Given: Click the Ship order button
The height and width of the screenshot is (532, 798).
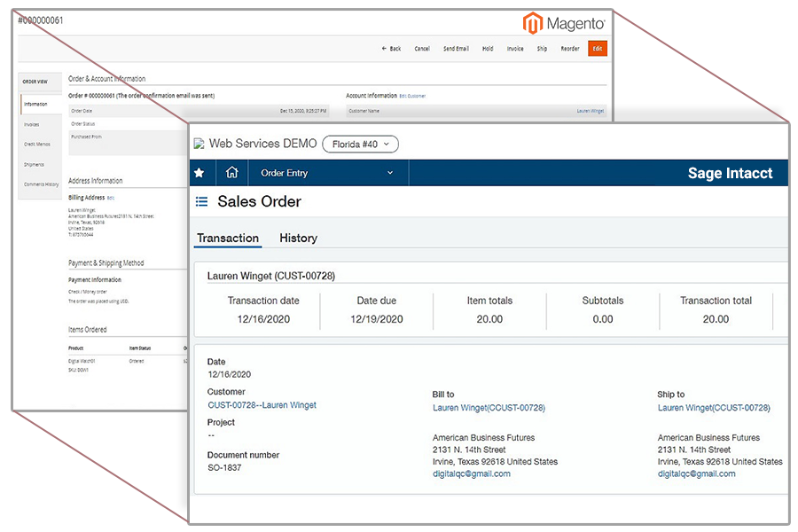Looking at the screenshot, I should (542, 49).
